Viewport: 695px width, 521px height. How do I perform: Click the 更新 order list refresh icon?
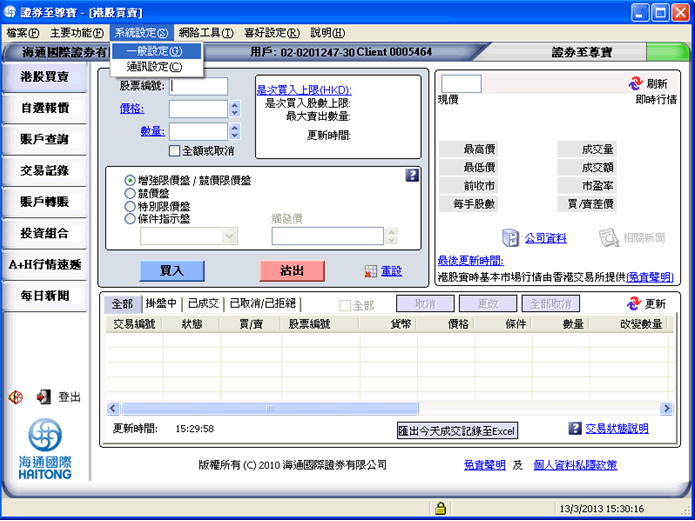point(634,304)
